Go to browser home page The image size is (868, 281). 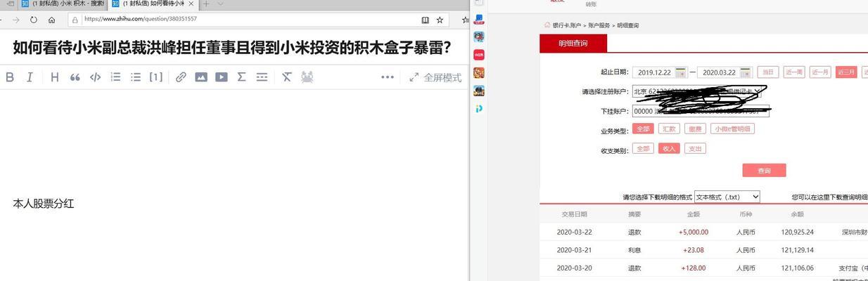[51, 20]
